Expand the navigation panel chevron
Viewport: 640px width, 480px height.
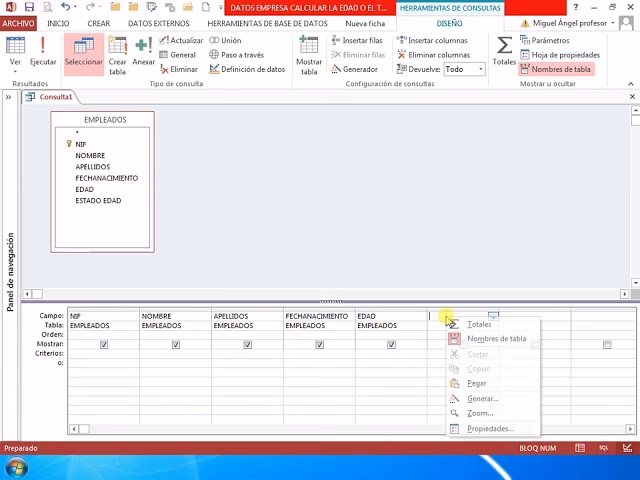click(x=8, y=97)
